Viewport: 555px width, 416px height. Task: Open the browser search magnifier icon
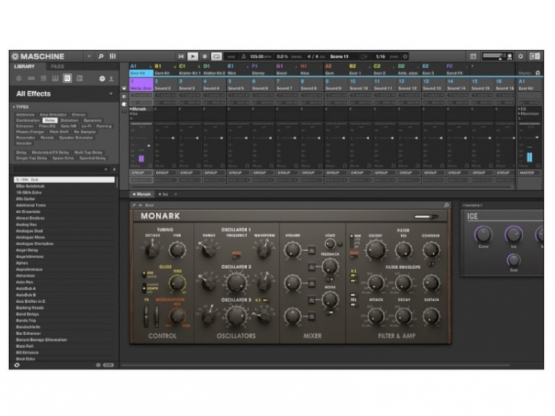click(101, 56)
